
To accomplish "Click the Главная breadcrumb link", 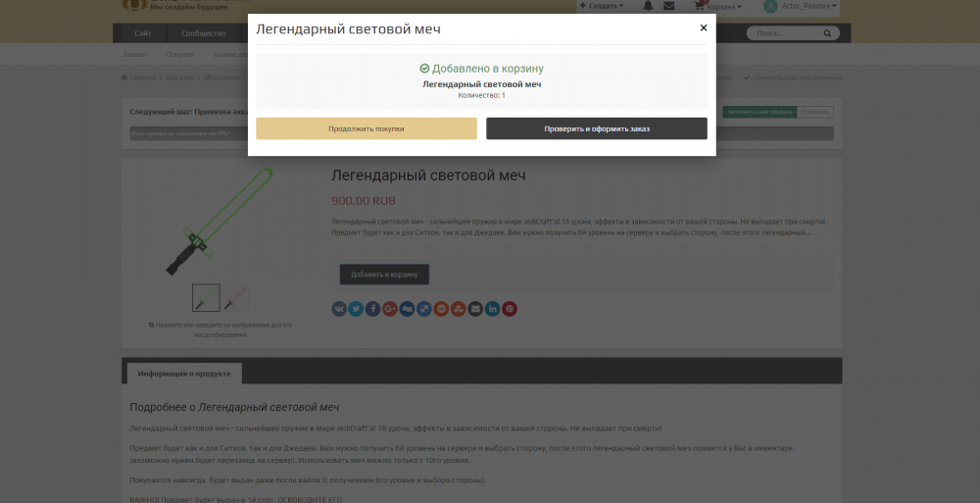I will pyautogui.click(x=139, y=77).
